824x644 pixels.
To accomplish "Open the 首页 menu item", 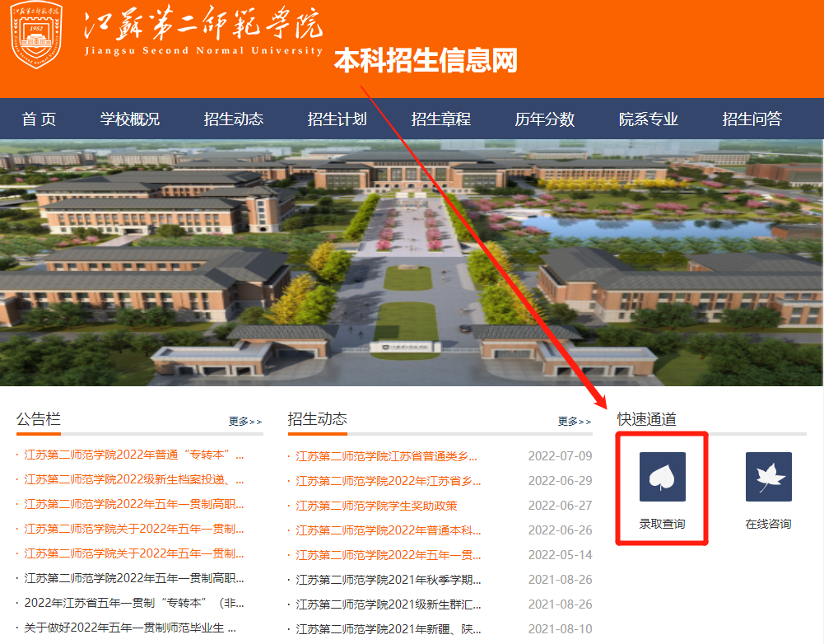I will pyautogui.click(x=39, y=119).
